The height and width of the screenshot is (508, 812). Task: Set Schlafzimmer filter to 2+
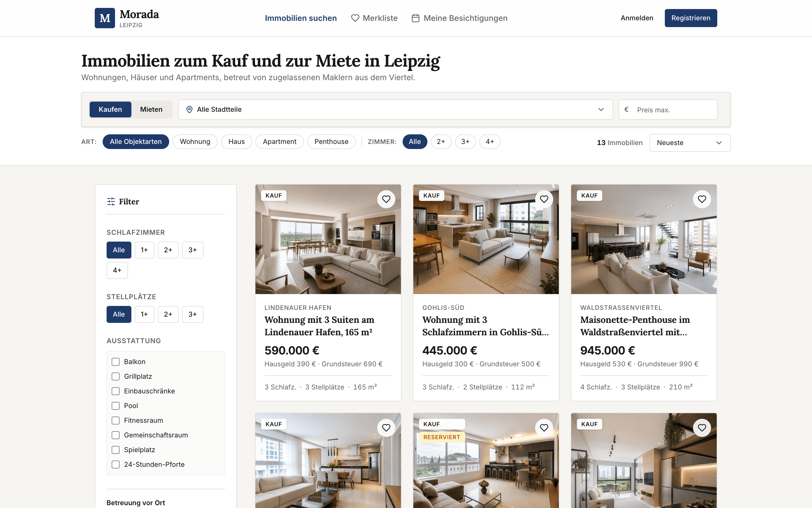tap(168, 250)
